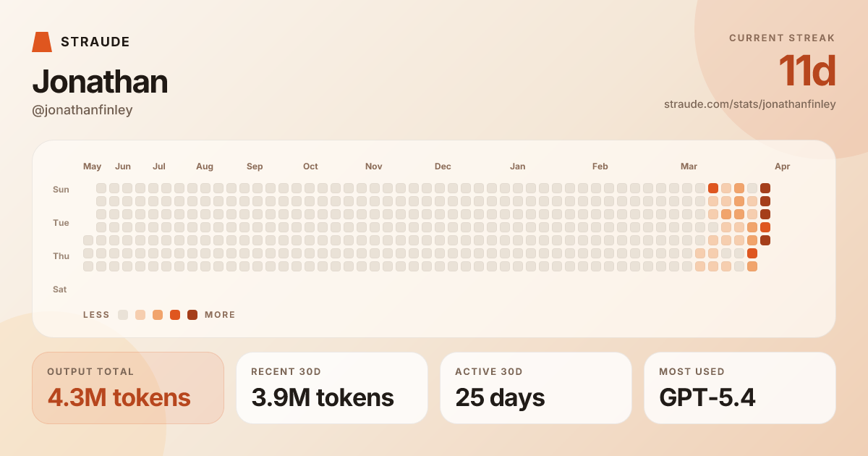Open the straude.com/stats/jonathanfinley link
Image resolution: width=868 pixels, height=456 pixels.
click(749, 104)
